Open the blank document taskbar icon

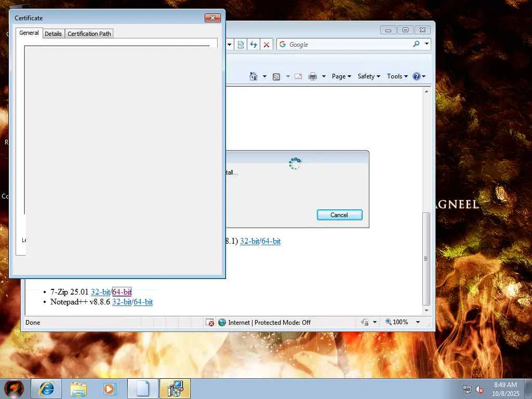tap(143, 389)
